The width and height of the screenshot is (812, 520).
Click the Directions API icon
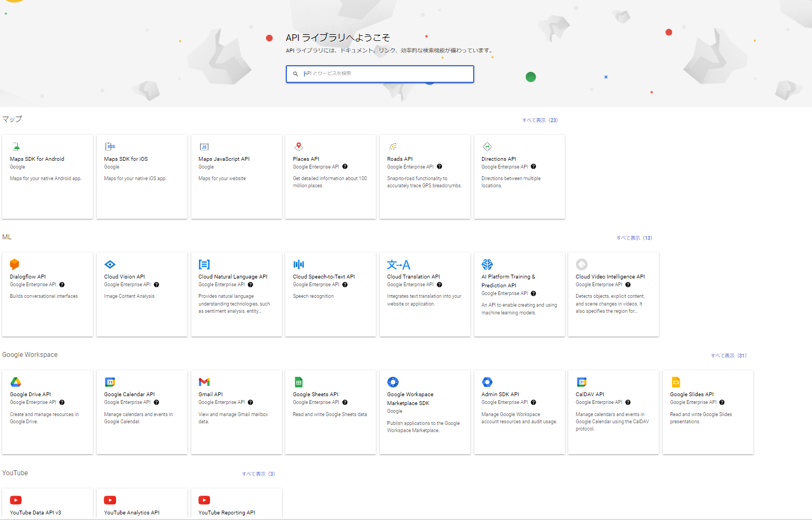pos(487,146)
